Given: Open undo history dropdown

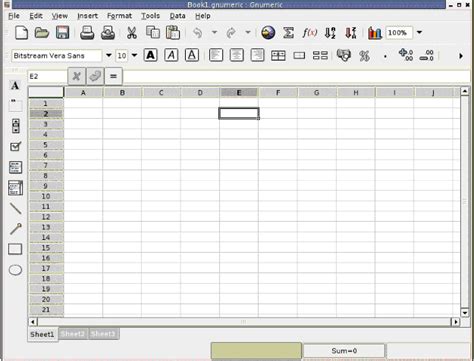Looking at the screenshot, I should point(214,33).
